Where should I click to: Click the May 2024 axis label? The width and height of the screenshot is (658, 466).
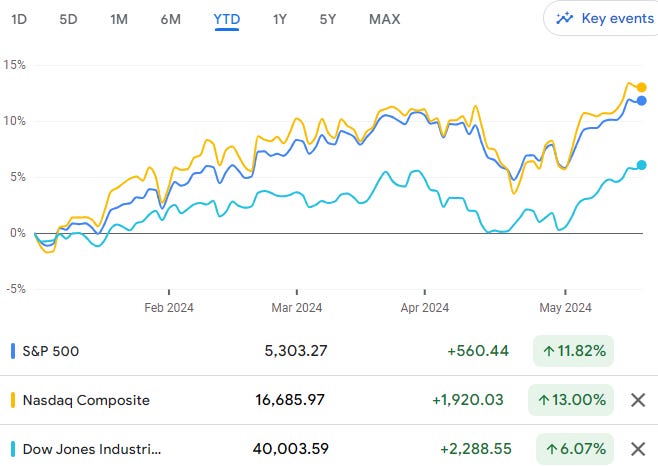(565, 308)
